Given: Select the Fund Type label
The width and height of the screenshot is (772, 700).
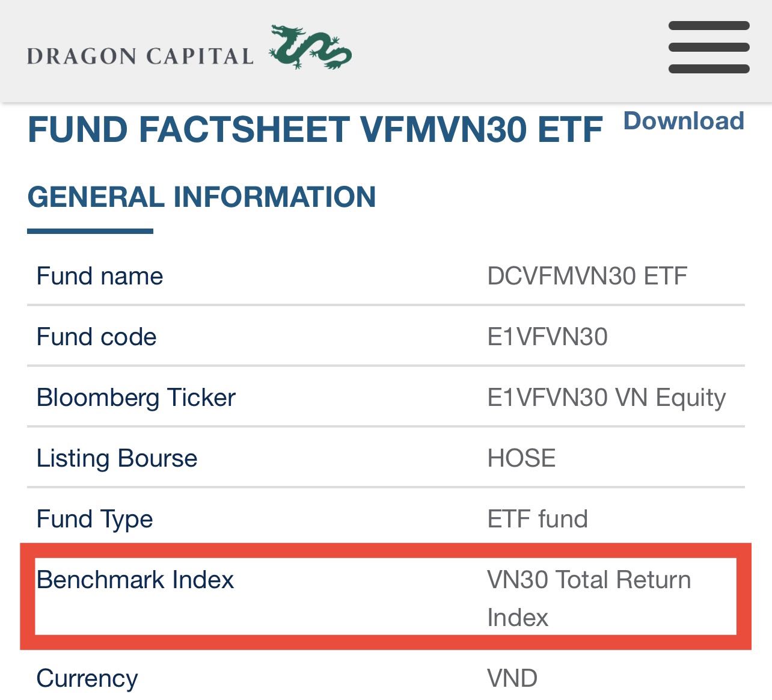Looking at the screenshot, I should coord(94,519).
